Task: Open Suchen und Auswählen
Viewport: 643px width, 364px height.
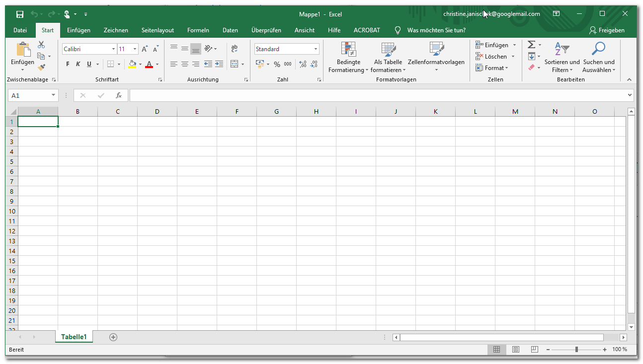Action: pos(599,57)
